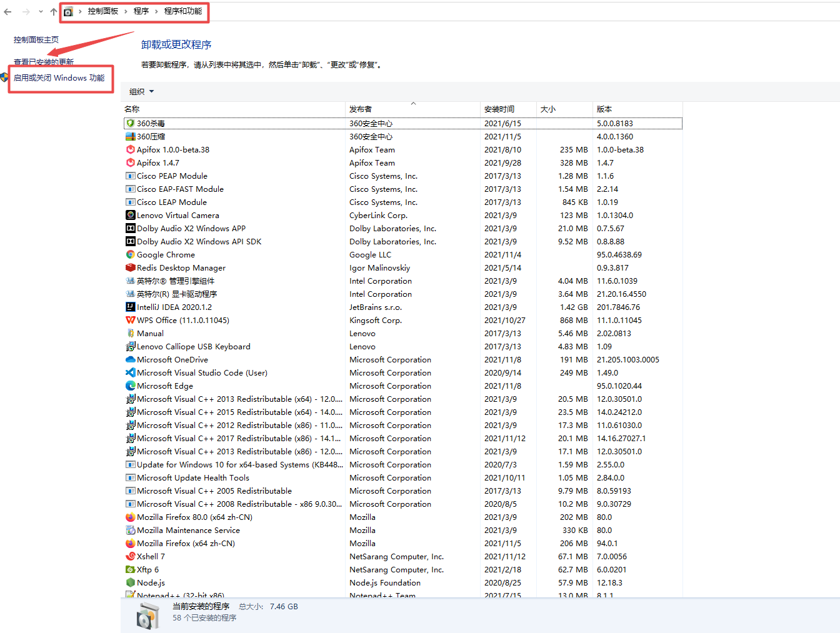Click install date 2021/10/27 cell
Viewport: 840px width, 633px height.
pos(505,320)
